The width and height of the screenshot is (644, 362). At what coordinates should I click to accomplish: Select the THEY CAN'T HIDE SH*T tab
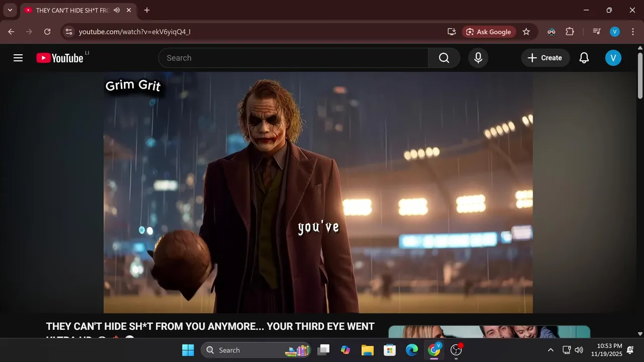point(72,10)
